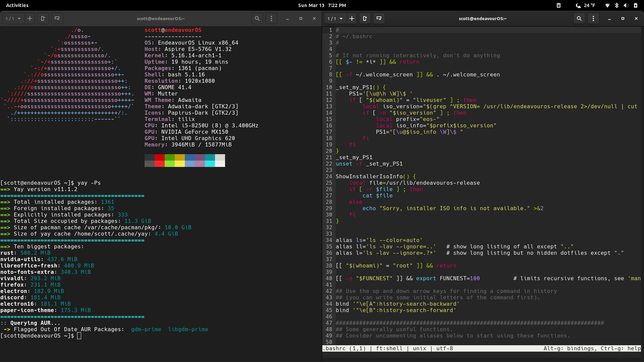Click the Bluetooth status icon
The height and width of the screenshot is (362, 644).
pyautogui.click(x=616, y=5)
